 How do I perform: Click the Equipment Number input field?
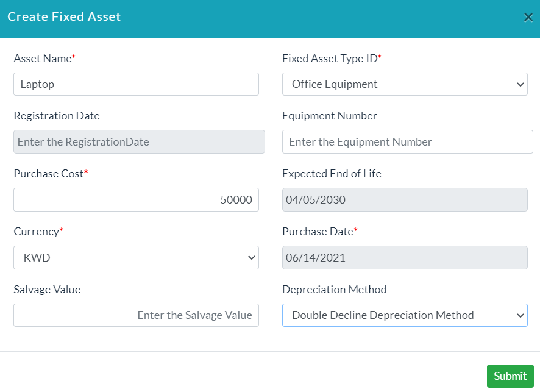[x=407, y=141]
